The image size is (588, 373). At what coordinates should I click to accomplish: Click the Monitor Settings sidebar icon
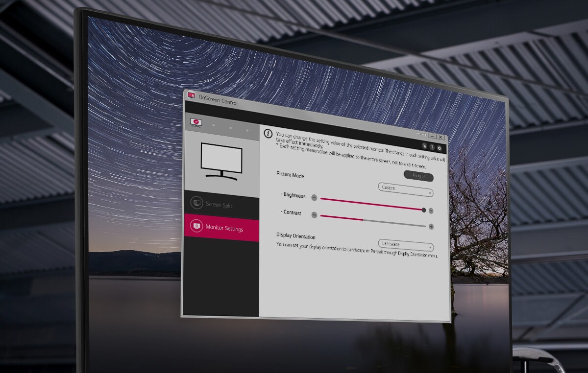(x=196, y=226)
